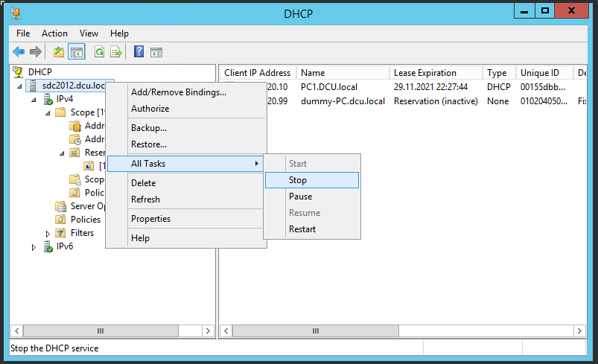Choose Stop in the All Tasks submenu
This screenshot has height=364, width=598.
click(298, 180)
